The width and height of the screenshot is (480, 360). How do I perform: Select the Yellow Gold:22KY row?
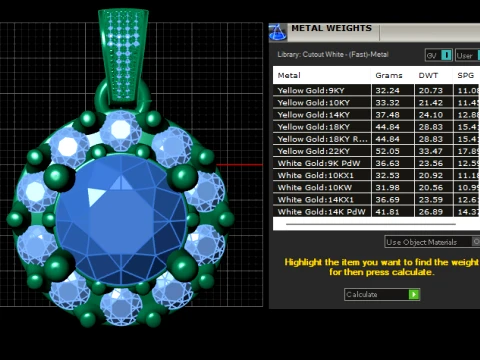tap(376, 151)
